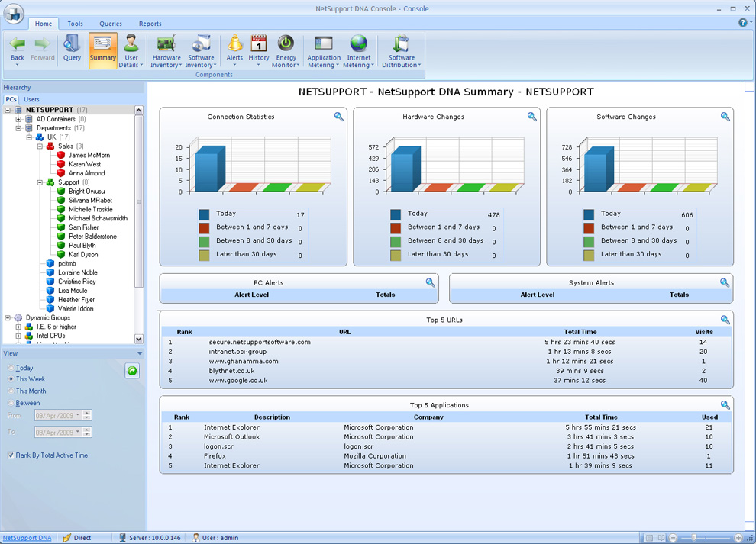This screenshot has width=756, height=544.
Task: Open Software Inventory
Action: tap(201, 50)
